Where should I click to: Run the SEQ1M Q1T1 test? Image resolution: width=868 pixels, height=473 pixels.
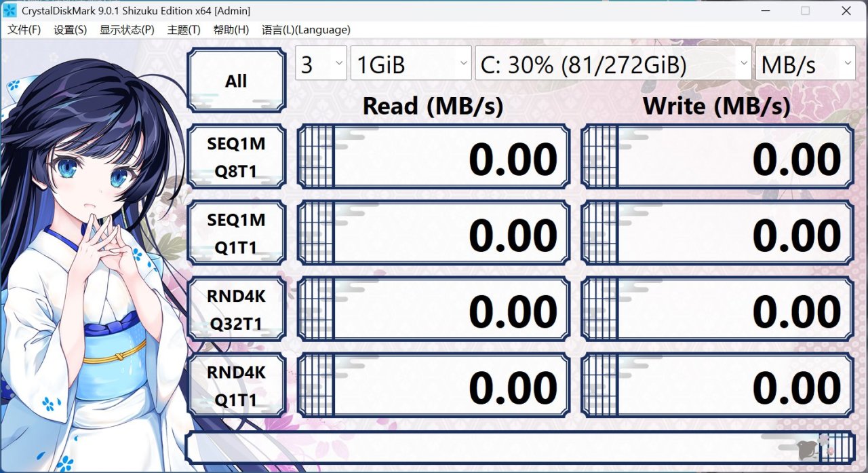coord(236,233)
